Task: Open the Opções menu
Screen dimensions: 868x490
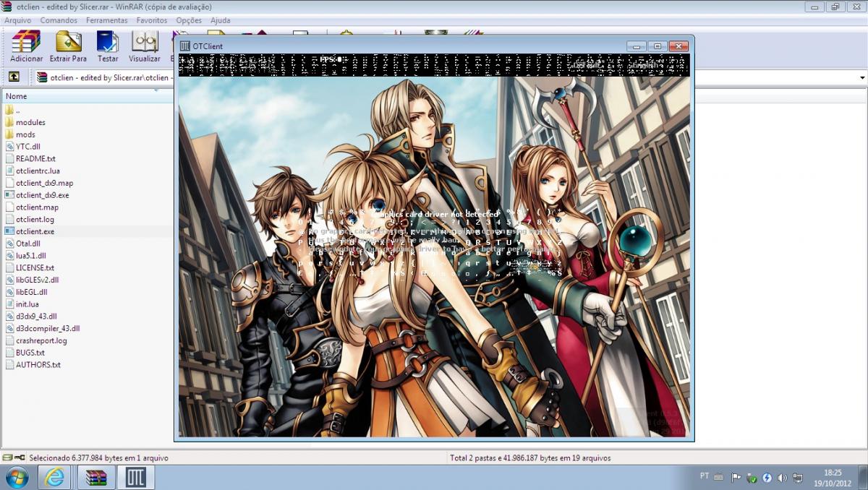Action: 189,20
